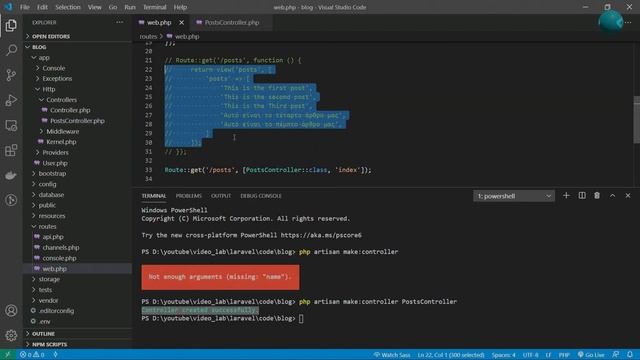
Task: Open the Manage gear icon
Action: pyautogui.click(x=11, y=336)
